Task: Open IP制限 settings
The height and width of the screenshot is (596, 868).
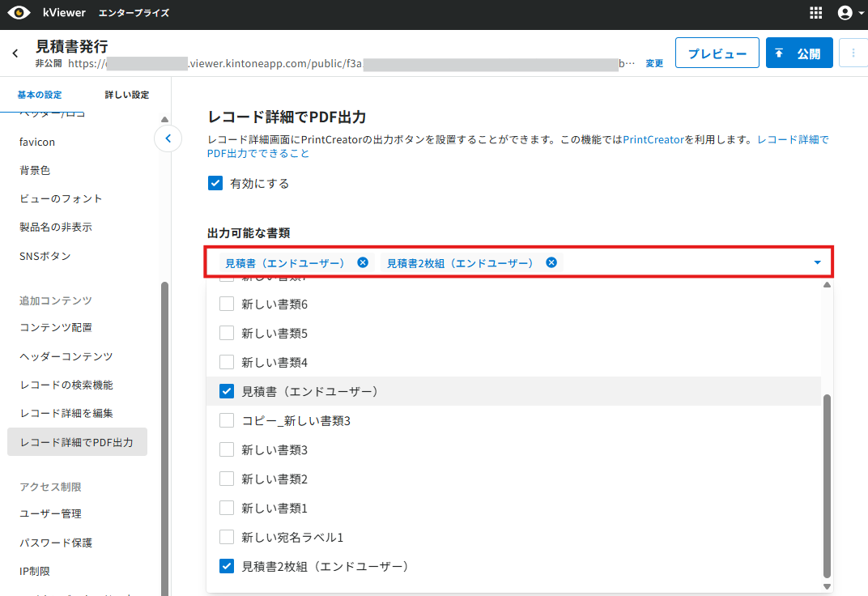Action: [x=34, y=571]
